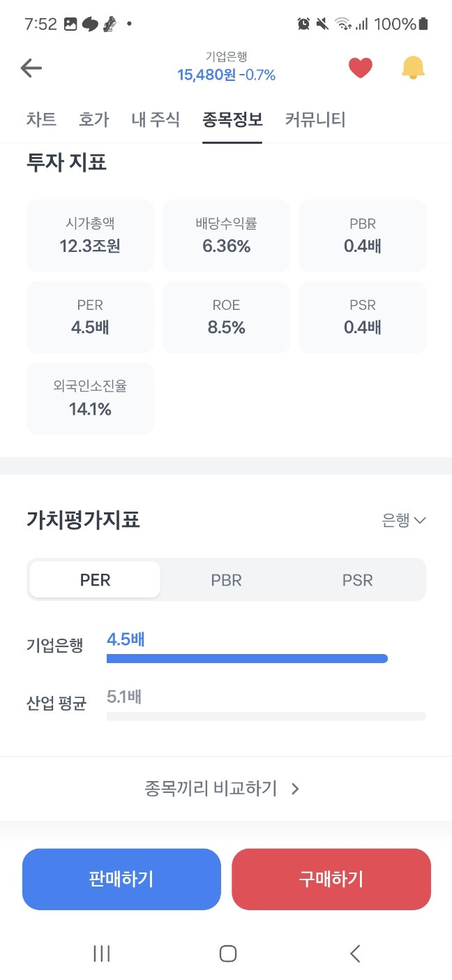Select the PER segment toggle
The image size is (452, 980).
(95, 580)
